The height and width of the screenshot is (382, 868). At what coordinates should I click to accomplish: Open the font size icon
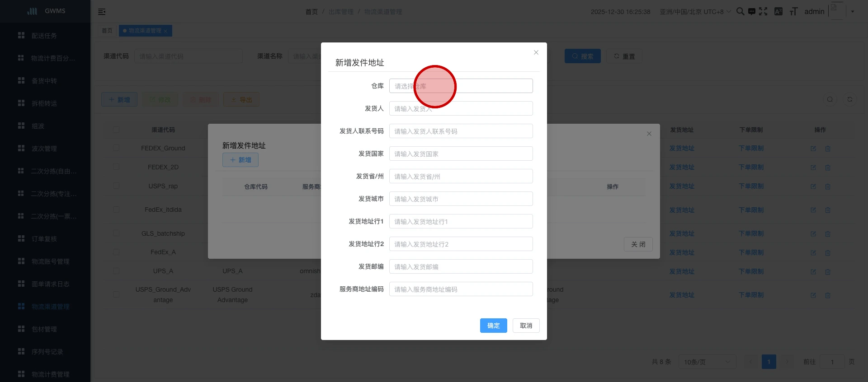[793, 11]
